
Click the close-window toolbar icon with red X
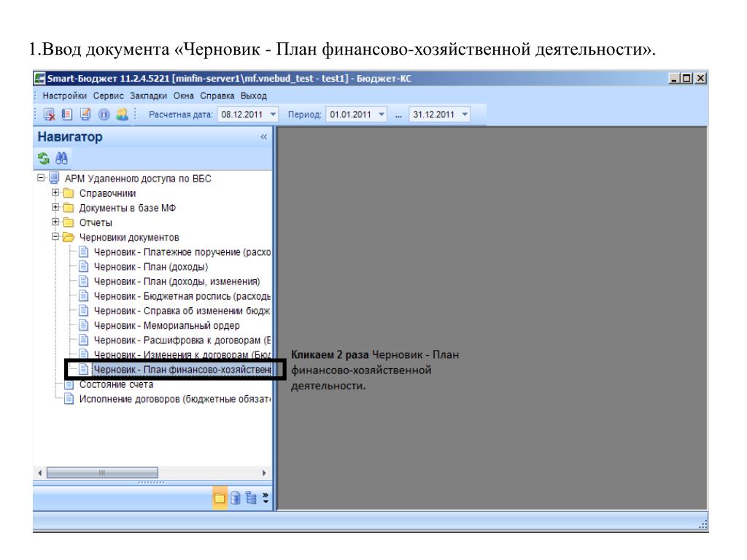[49, 114]
